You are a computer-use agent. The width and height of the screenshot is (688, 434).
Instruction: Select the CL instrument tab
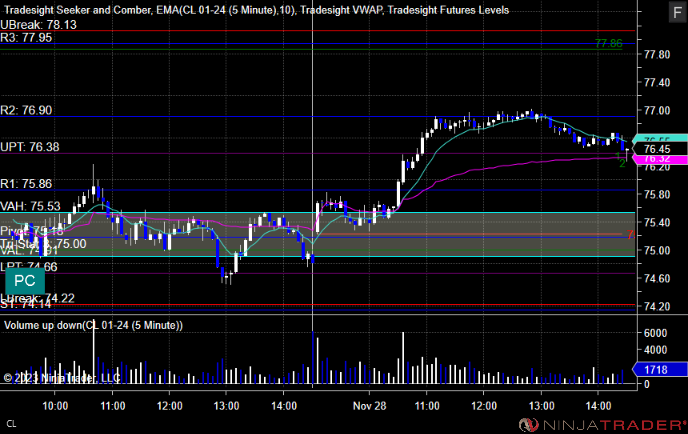[x=11, y=424]
